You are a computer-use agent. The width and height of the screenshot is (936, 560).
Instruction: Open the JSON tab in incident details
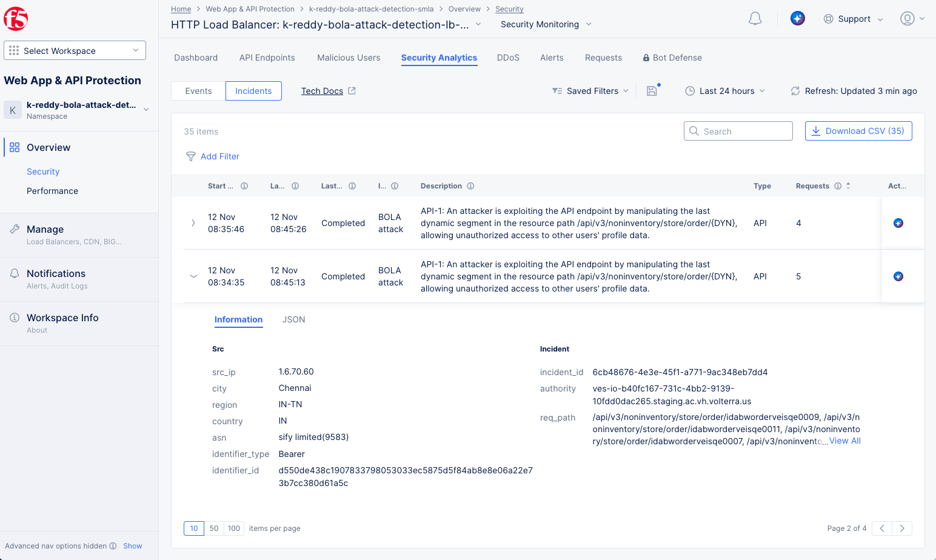click(293, 319)
